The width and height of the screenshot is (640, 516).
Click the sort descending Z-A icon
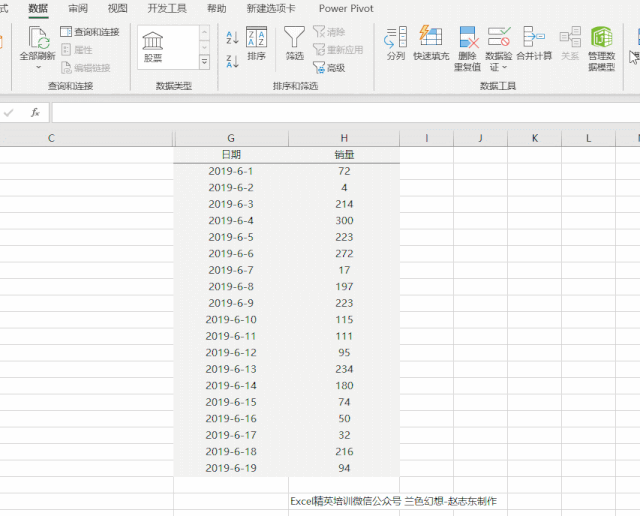click(232, 60)
